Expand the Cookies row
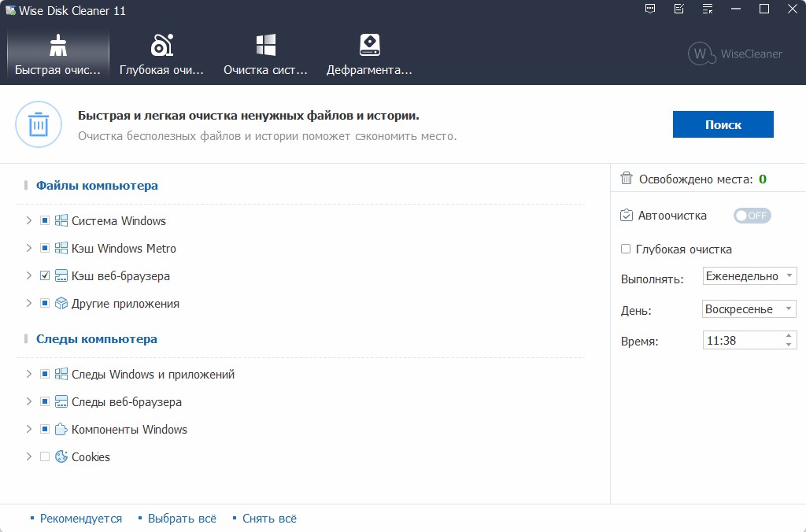Screen dimensions: 806x532 coord(29,456)
